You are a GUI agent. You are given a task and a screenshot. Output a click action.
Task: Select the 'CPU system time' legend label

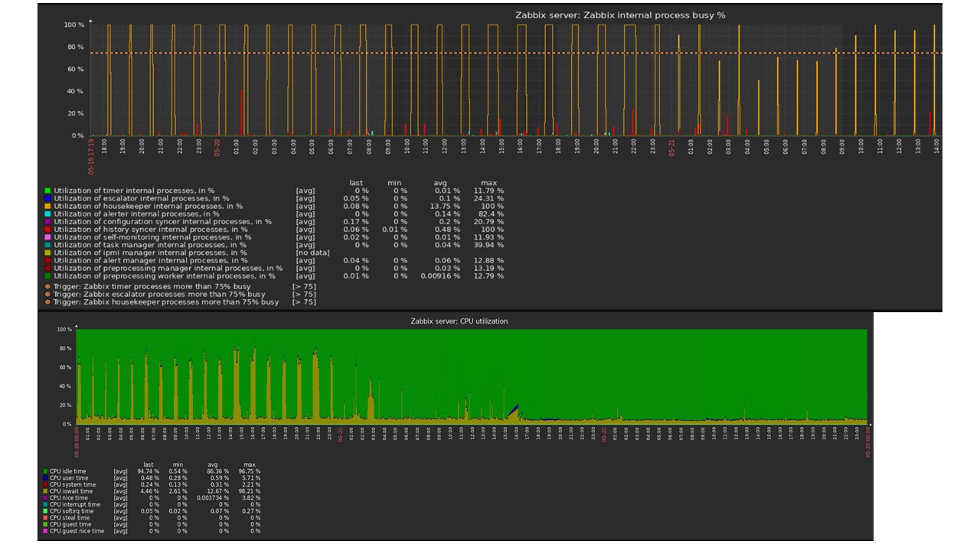coord(73,484)
